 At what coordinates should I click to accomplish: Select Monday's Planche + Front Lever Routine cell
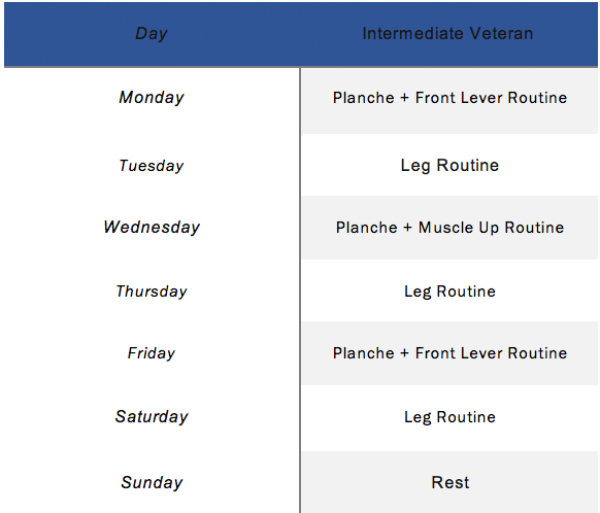click(x=450, y=98)
